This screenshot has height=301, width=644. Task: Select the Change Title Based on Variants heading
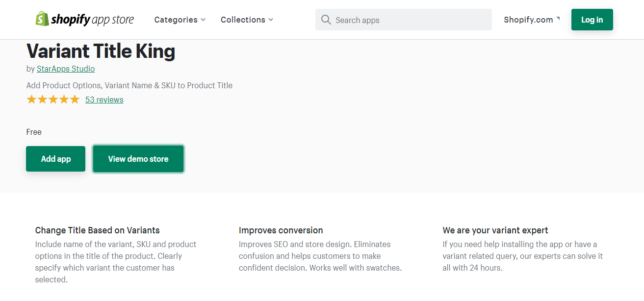pos(98,230)
